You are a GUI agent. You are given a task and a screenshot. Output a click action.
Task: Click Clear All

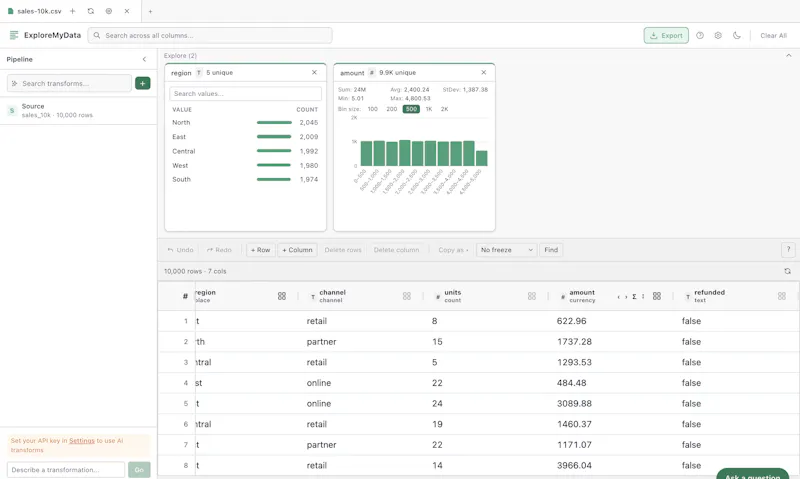[773, 35]
